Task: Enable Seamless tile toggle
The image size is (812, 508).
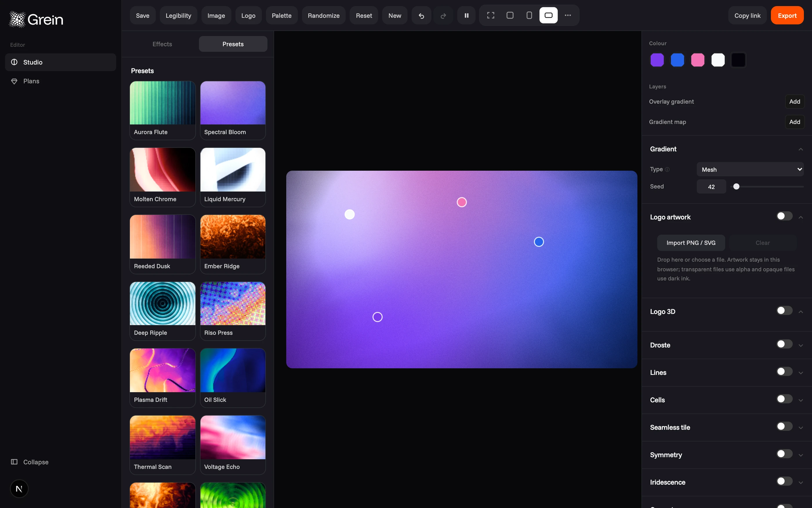Action: tap(784, 426)
